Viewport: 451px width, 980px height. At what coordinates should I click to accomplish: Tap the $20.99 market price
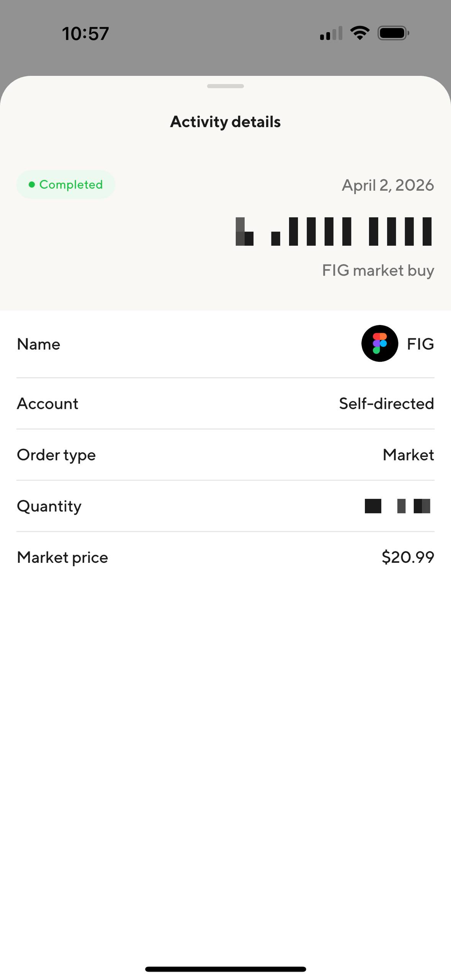tap(408, 557)
